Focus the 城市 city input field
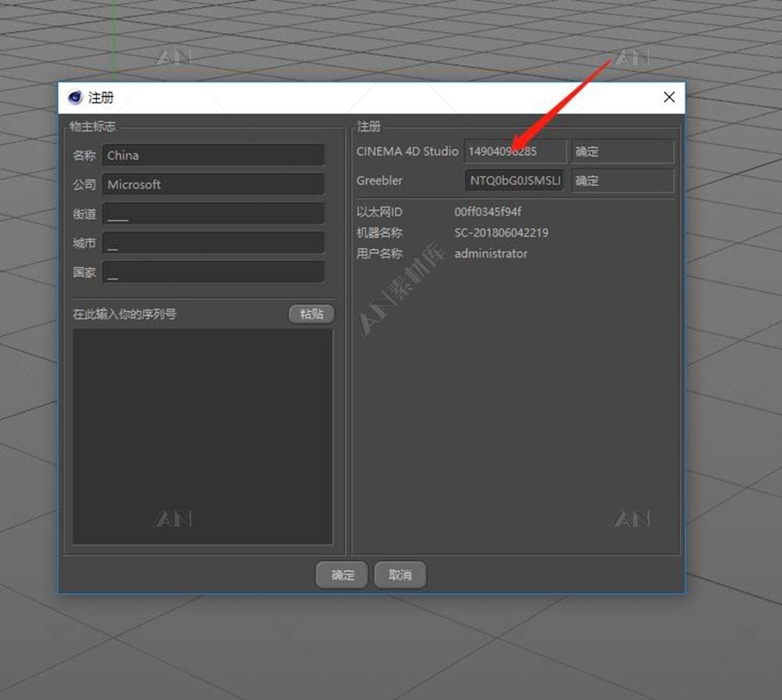 coord(213,243)
